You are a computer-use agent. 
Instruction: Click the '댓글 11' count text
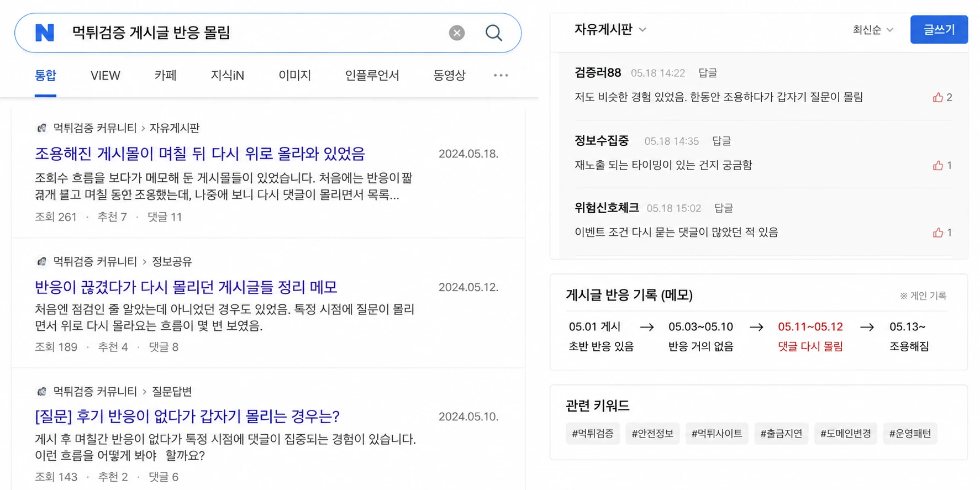(x=165, y=217)
